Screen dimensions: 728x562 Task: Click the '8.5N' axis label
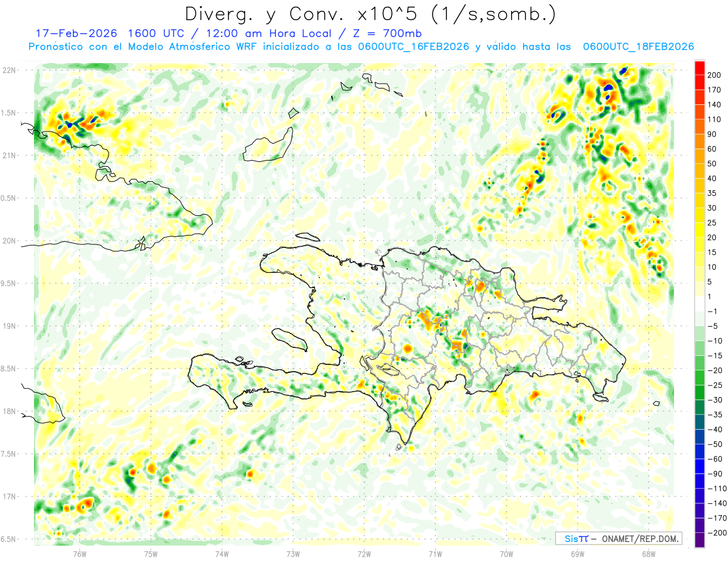pyautogui.click(x=8, y=369)
